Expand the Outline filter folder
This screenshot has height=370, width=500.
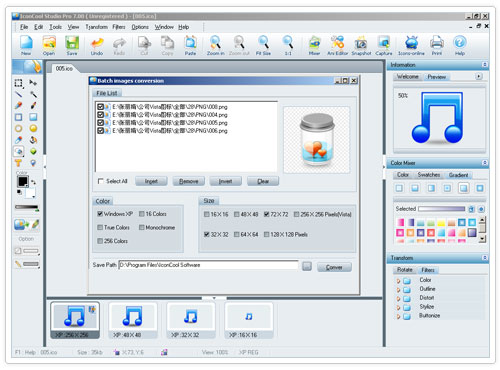tap(398, 289)
